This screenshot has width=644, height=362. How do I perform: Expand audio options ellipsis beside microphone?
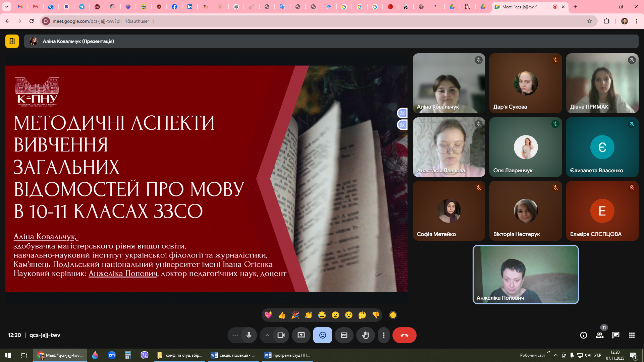(x=235, y=335)
